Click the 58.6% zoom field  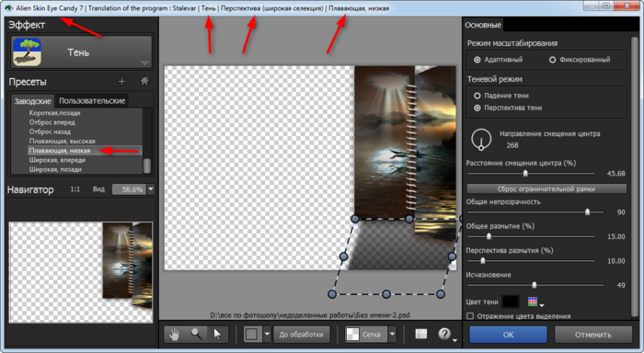tap(130, 189)
